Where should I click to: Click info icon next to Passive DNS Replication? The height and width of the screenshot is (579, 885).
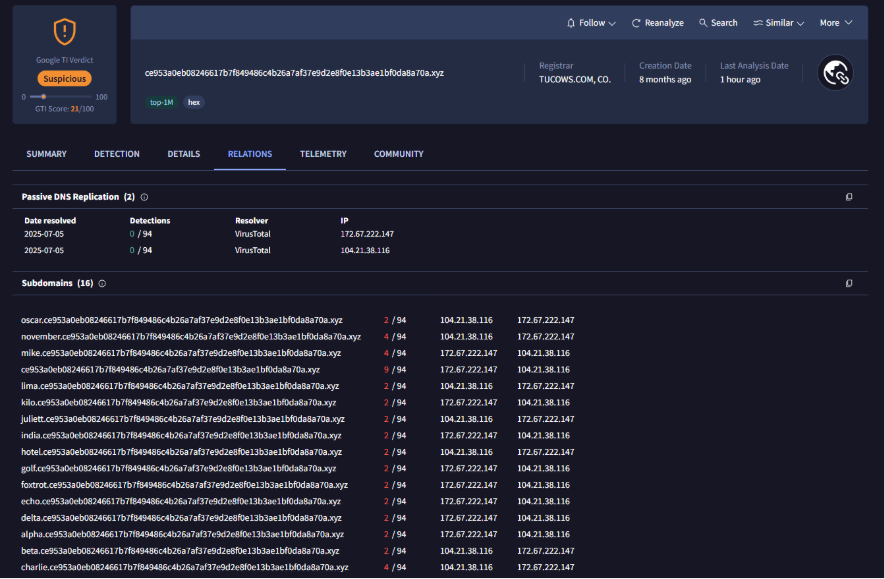[x=144, y=197]
